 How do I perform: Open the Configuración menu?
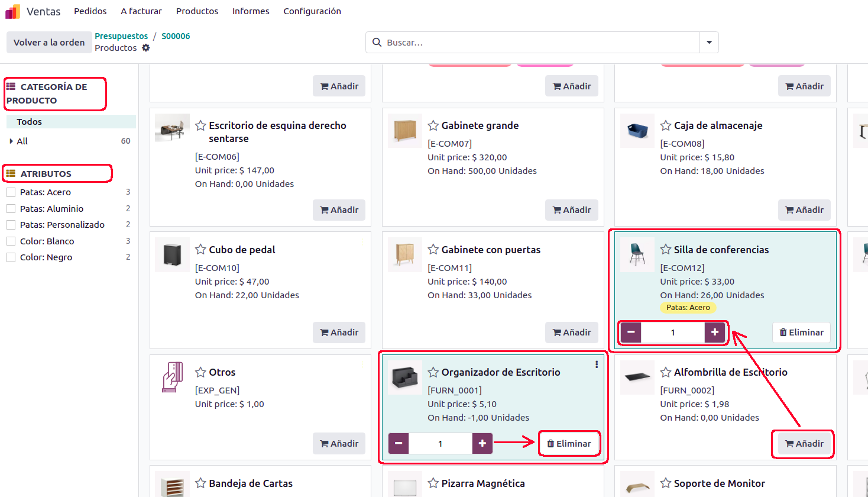(312, 11)
